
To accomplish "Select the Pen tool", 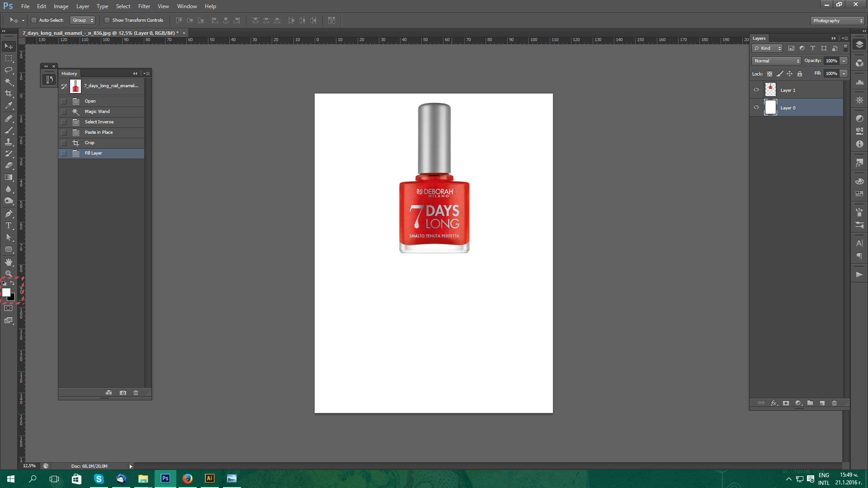I will (9, 214).
